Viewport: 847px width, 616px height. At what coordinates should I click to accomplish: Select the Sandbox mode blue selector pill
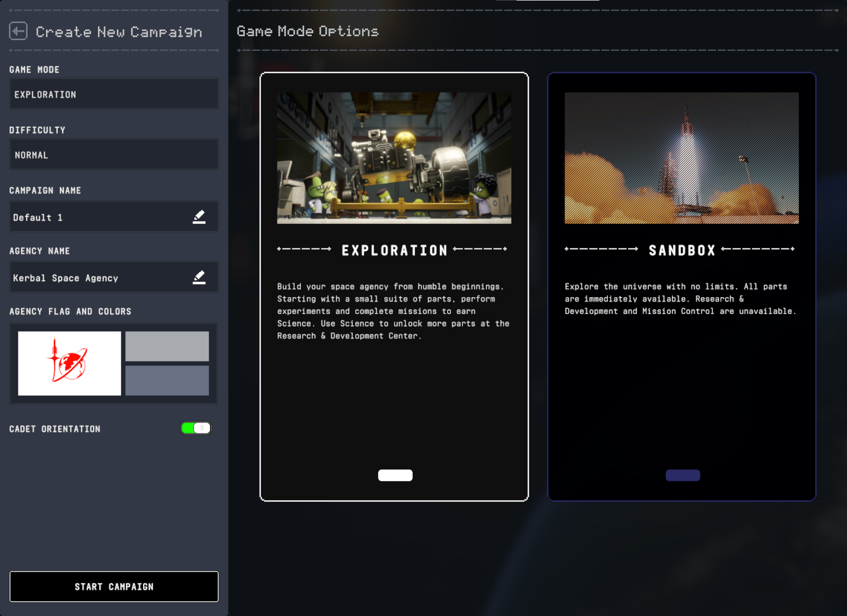[682, 475]
